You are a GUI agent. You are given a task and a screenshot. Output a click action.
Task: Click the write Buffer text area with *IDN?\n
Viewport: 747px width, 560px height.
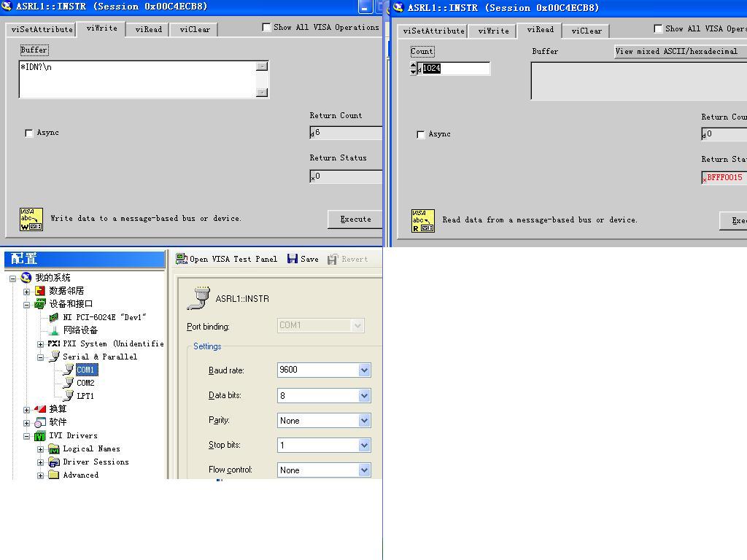point(137,79)
